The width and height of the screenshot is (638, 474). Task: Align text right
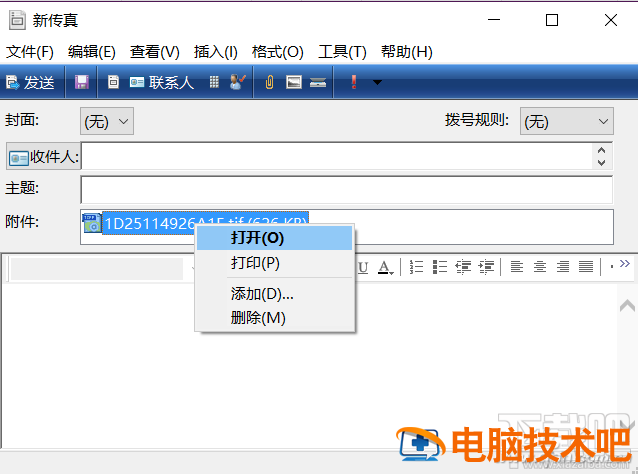click(x=563, y=267)
